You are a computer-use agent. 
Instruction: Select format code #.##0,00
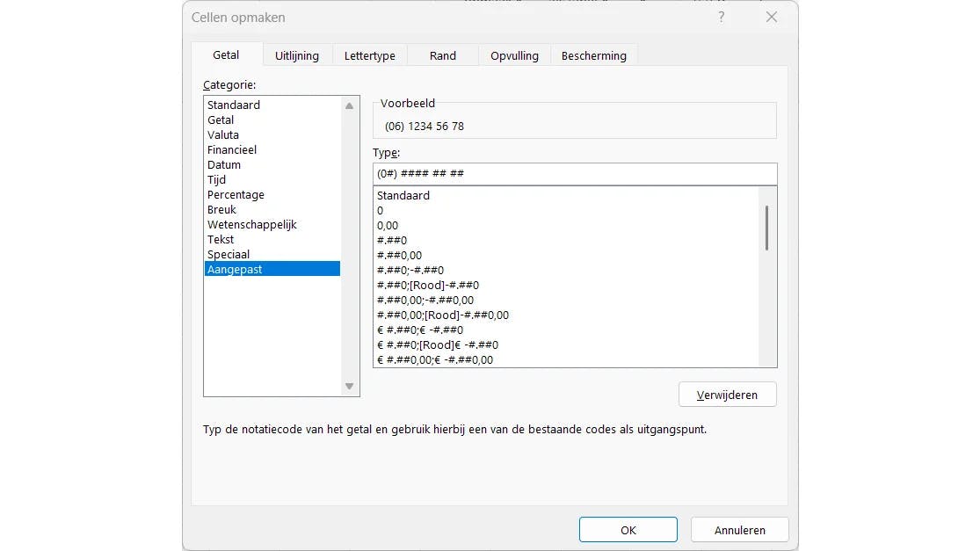tap(566, 256)
